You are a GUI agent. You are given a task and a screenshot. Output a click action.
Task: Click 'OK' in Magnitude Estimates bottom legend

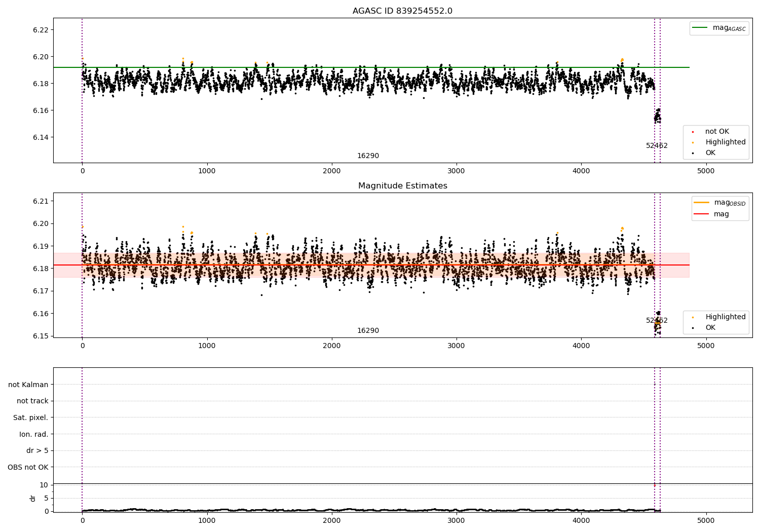(710, 328)
